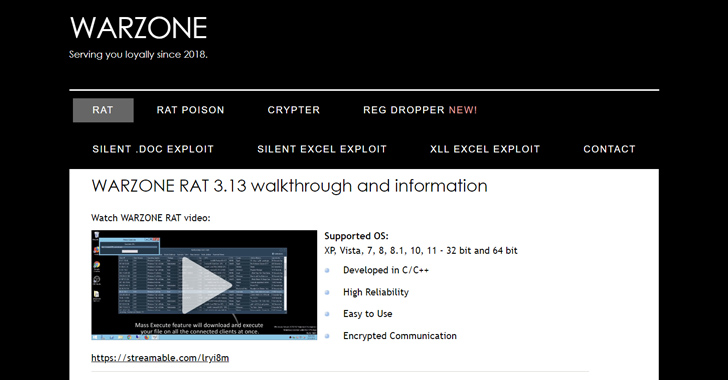Click the 'Supported OS:' label
This screenshot has height=380, width=728.
356,236
